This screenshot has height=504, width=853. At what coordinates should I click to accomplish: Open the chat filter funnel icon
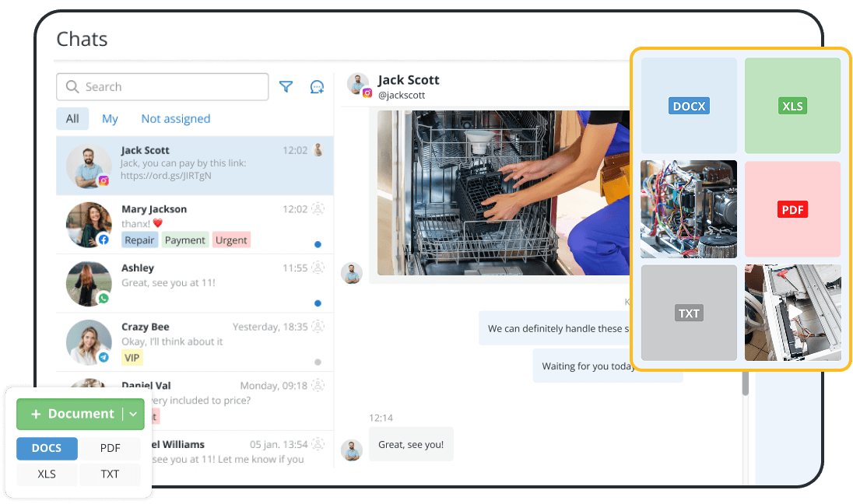pyautogui.click(x=286, y=87)
